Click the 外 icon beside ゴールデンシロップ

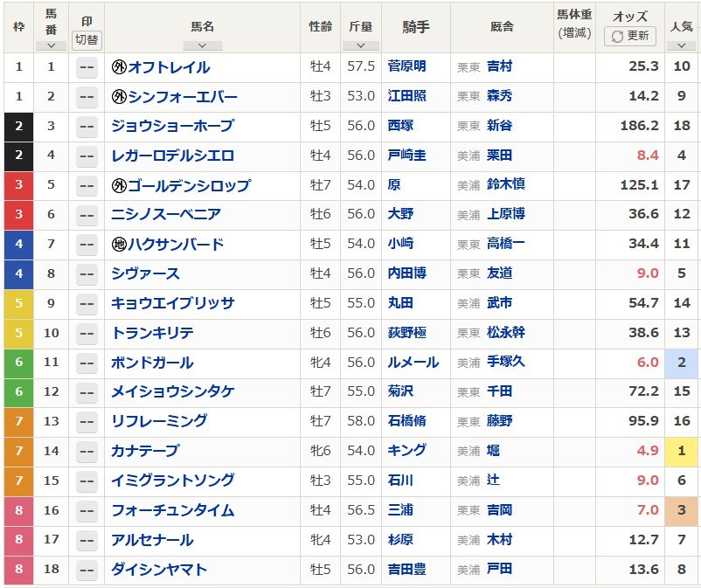119,185
